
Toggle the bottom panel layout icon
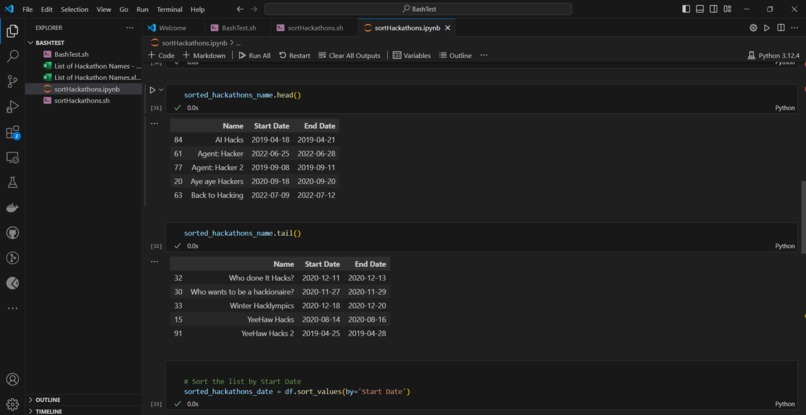700,9
